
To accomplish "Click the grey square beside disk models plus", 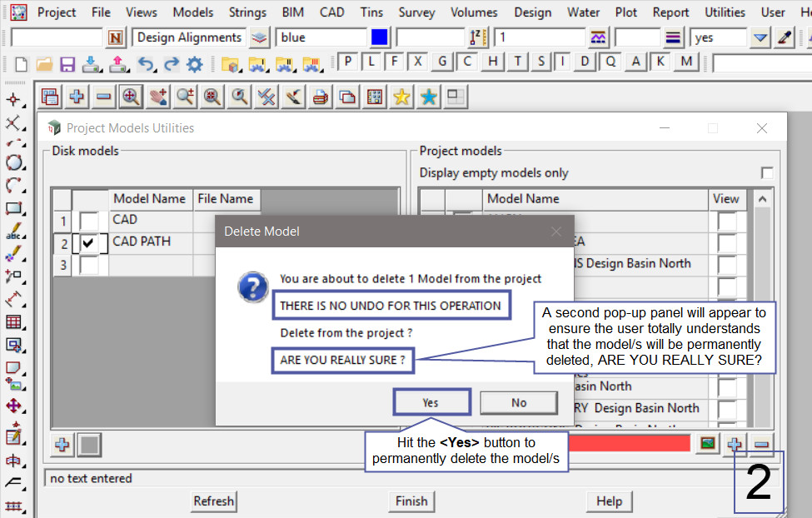I will click(x=89, y=445).
